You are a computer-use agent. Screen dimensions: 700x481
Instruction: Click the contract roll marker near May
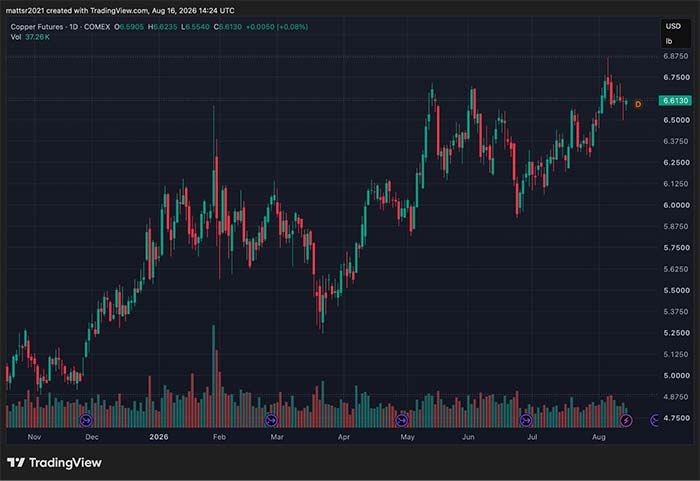click(x=401, y=420)
